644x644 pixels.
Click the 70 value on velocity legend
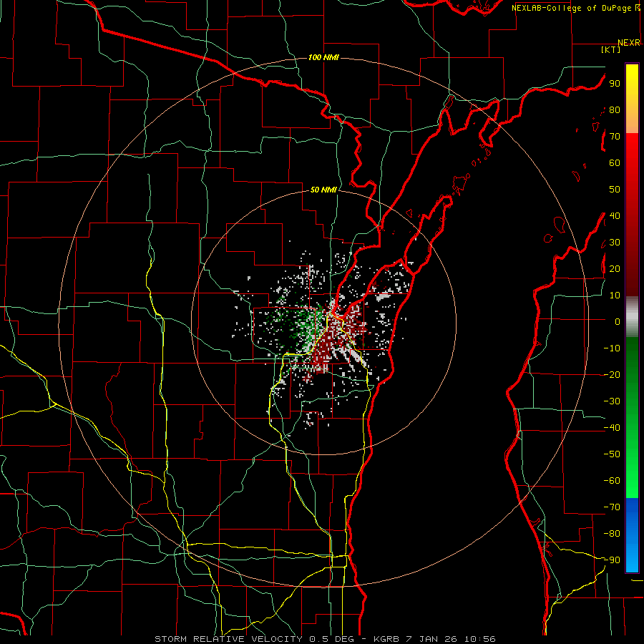click(x=615, y=137)
